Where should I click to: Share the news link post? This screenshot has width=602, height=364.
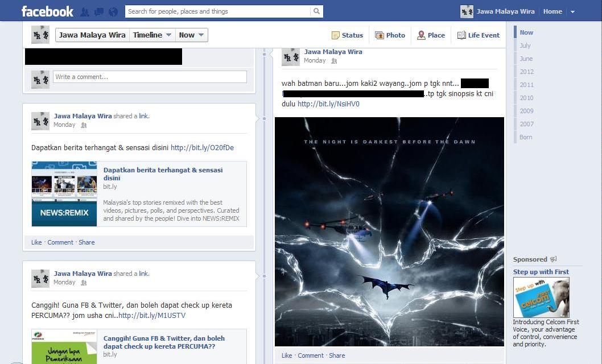coord(86,242)
